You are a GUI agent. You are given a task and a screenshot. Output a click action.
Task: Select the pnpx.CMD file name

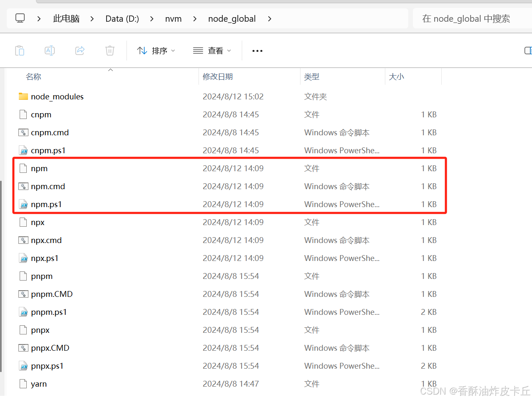(x=50, y=348)
